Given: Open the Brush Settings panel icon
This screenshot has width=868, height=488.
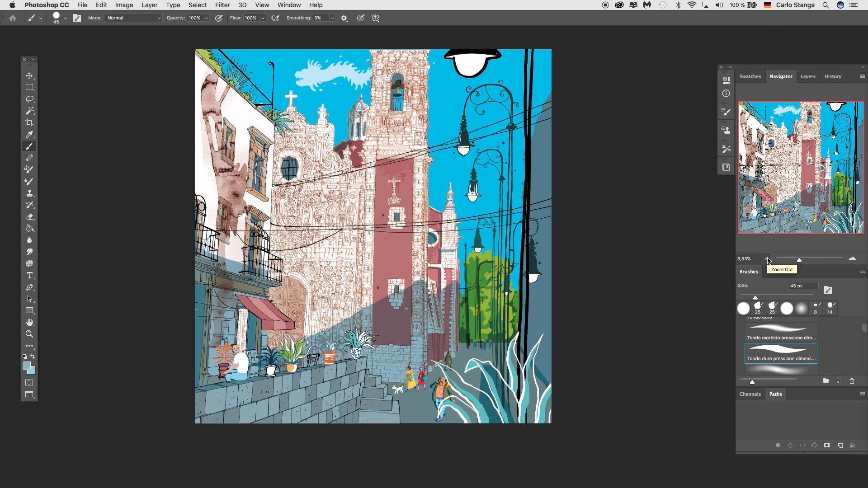Looking at the screenshot, I should coord(726,112).
